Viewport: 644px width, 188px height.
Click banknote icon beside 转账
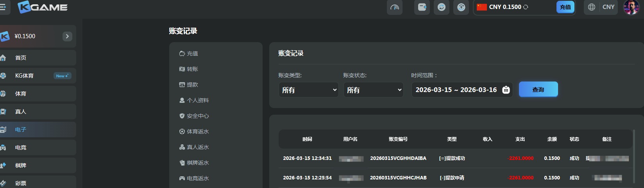(x=182, y=69)
